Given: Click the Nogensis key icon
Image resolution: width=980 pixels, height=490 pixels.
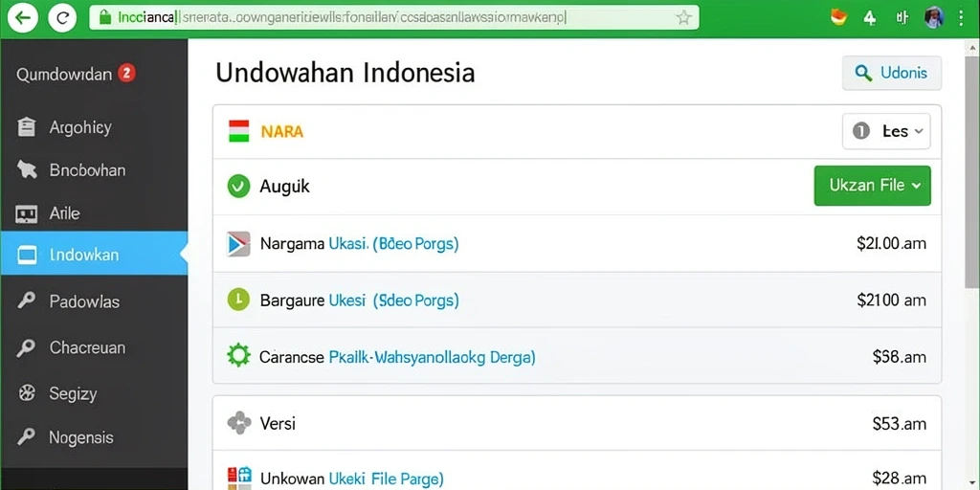Looking at the screenshot, I should tap(26, 436).
